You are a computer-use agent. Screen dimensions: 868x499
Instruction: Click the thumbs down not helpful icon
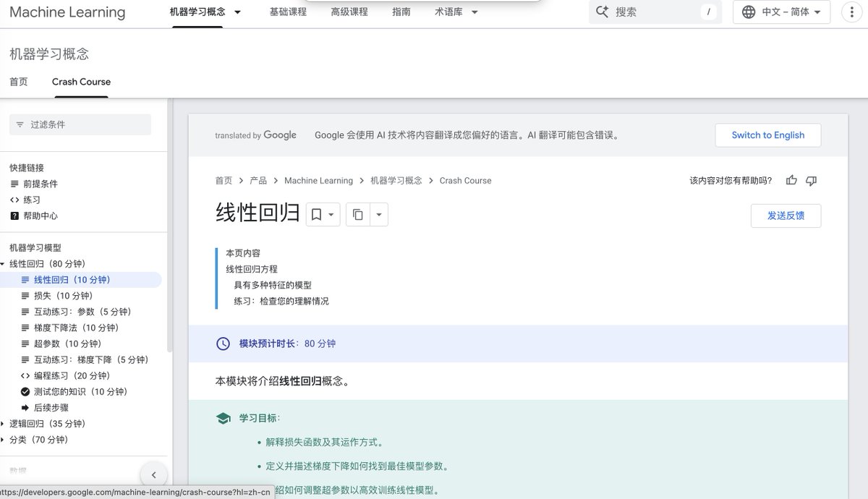pos(811,180)
